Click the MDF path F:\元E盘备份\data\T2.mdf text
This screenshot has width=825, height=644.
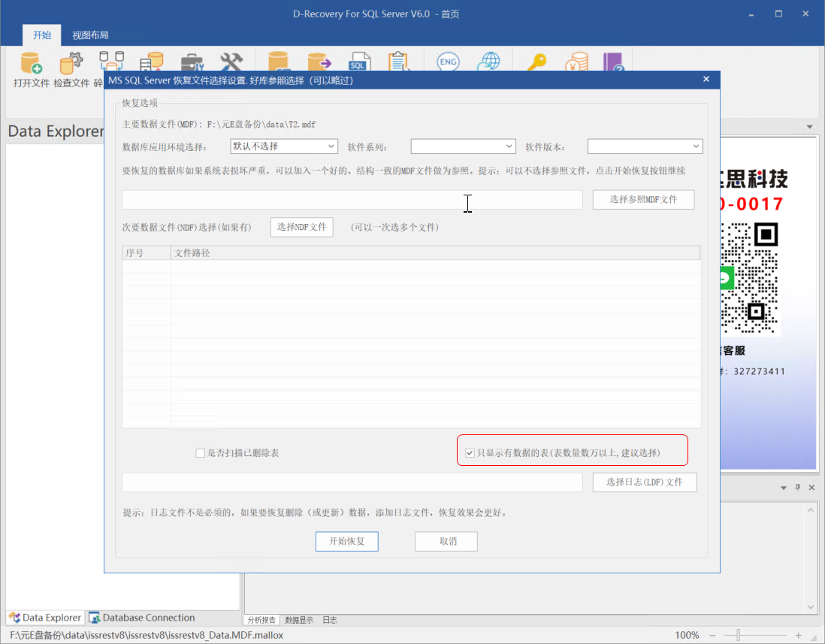261,124
